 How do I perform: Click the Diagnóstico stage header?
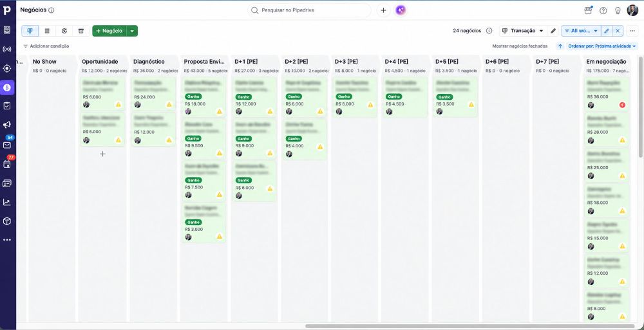(149, 62)
